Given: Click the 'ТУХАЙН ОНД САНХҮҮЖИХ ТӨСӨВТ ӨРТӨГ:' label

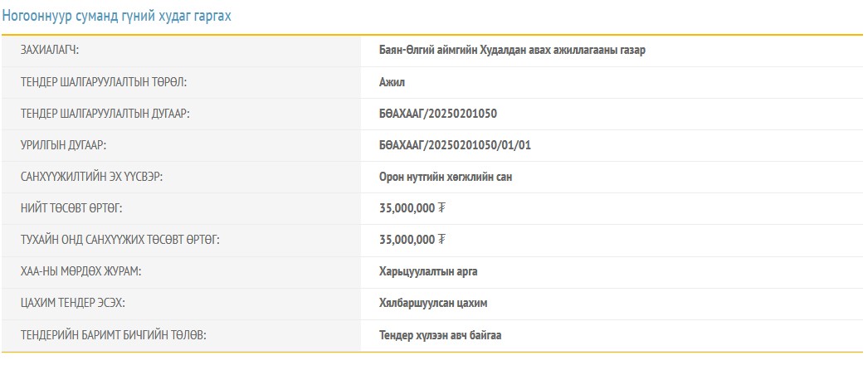Looking at the screenshot, I should coord(119,240).
